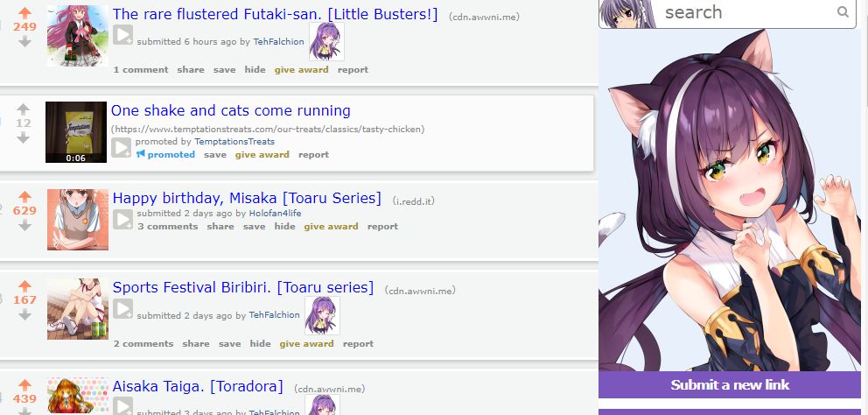
Task: Upvote the Happy birthday, Misaka post
Action: [24, 197]
